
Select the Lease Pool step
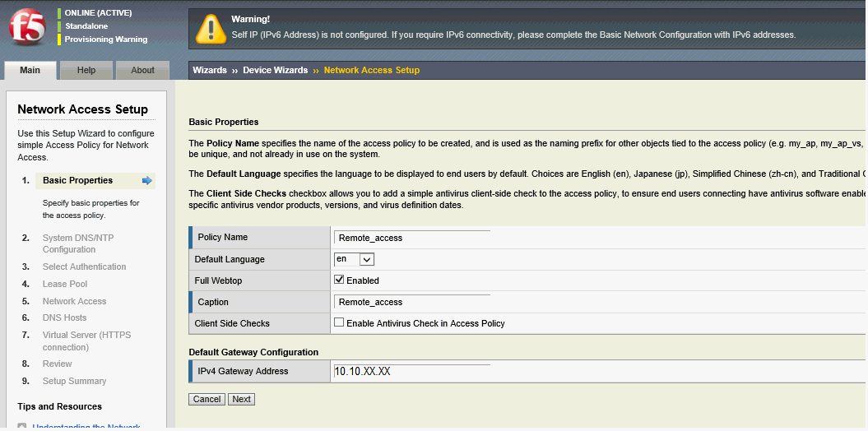65,284
